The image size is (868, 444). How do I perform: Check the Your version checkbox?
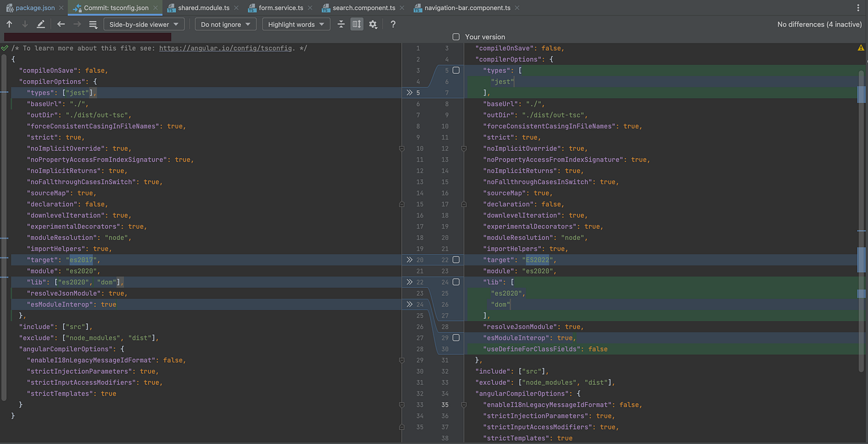(x=456, y=37)
